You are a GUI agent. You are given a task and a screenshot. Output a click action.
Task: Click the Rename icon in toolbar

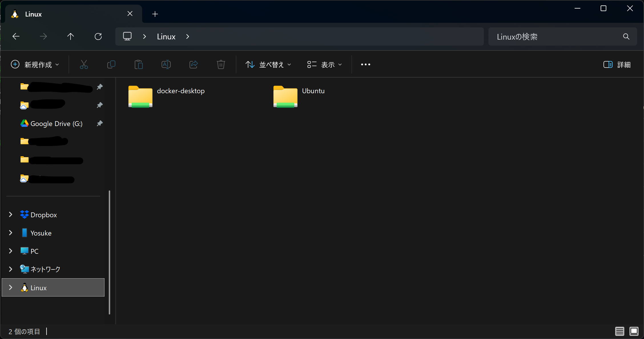[x=166, y=64]
